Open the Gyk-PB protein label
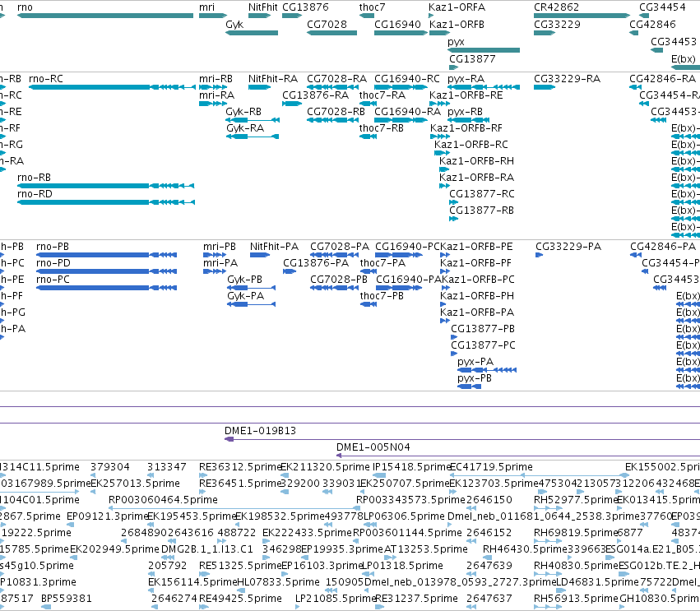The height and width of the screenshot is (611, 700). coord(244,280)
